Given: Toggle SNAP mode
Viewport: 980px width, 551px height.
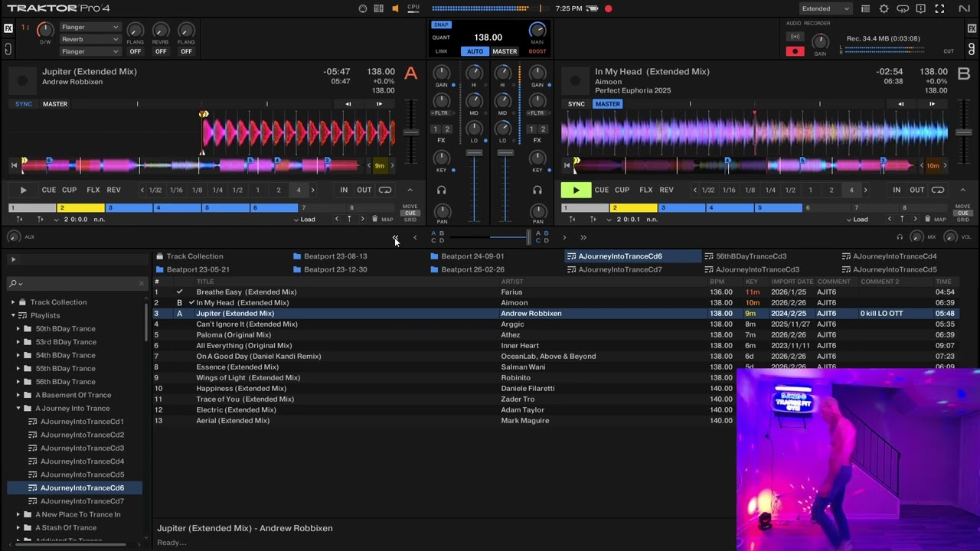Looking at the screenshot, I should coord(441,24).
